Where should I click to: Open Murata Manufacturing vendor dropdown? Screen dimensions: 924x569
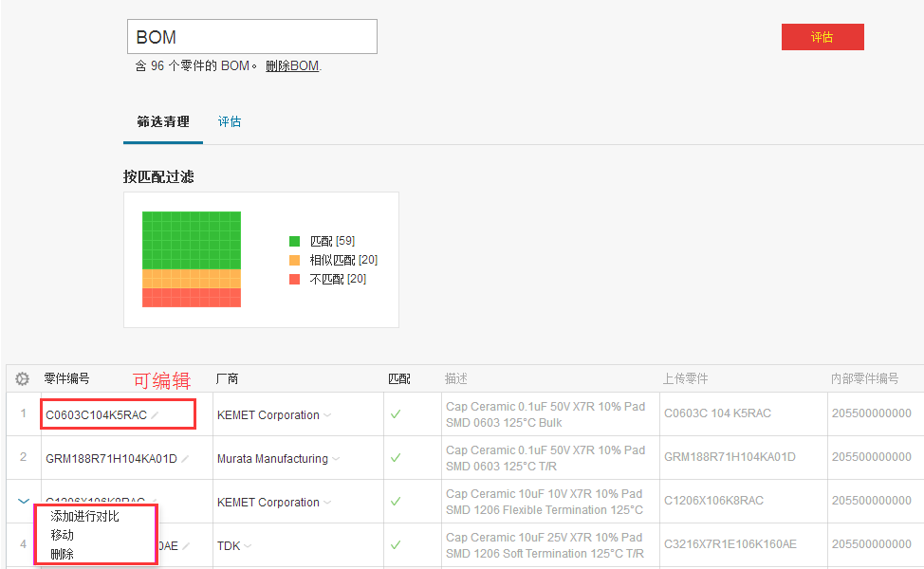click(336, 459)
